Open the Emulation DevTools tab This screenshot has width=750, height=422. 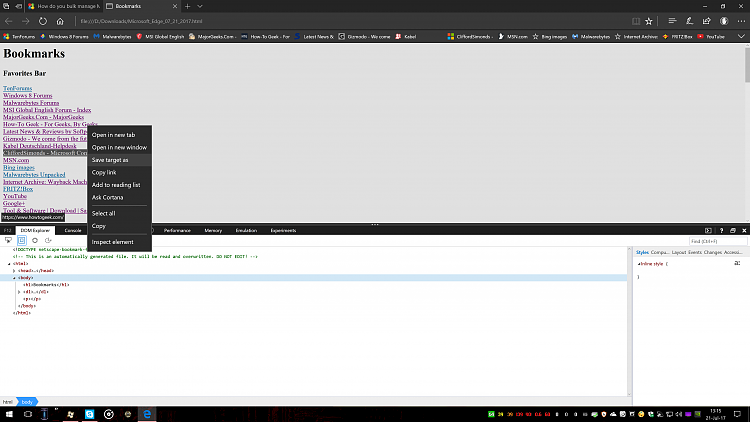(x=246, y=231)
